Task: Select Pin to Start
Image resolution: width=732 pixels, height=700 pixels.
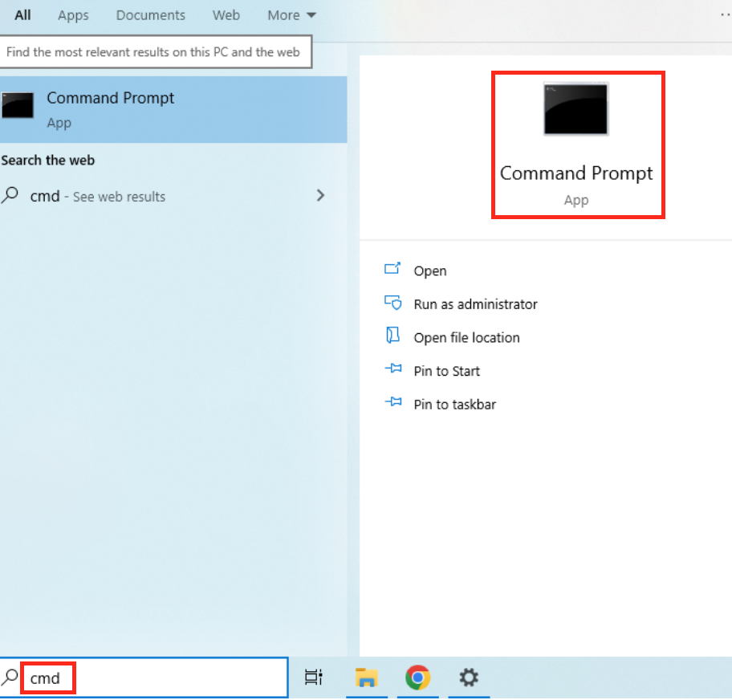Action: 447,371
